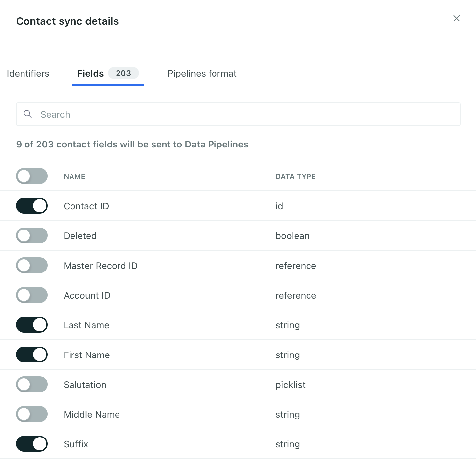Select the Salutation field label
The height and width of the screenshot is (459, 476).
pos(85,385)
